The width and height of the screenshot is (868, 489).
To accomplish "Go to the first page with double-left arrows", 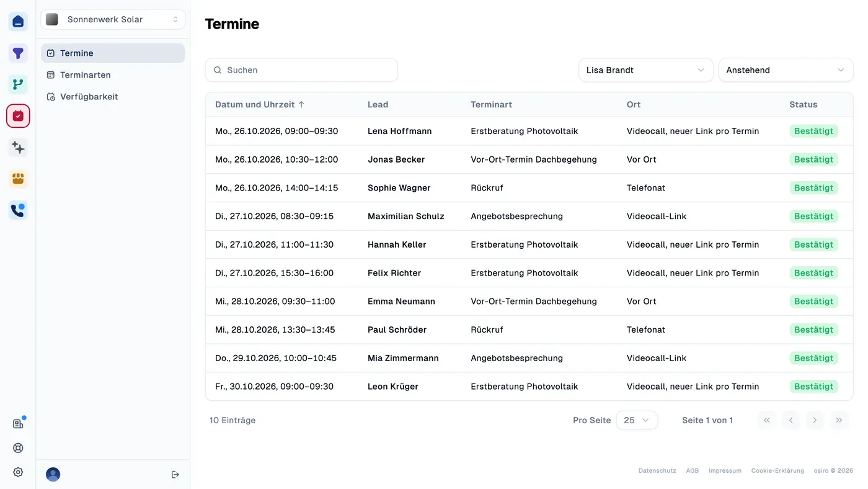I will pos(767,420).
